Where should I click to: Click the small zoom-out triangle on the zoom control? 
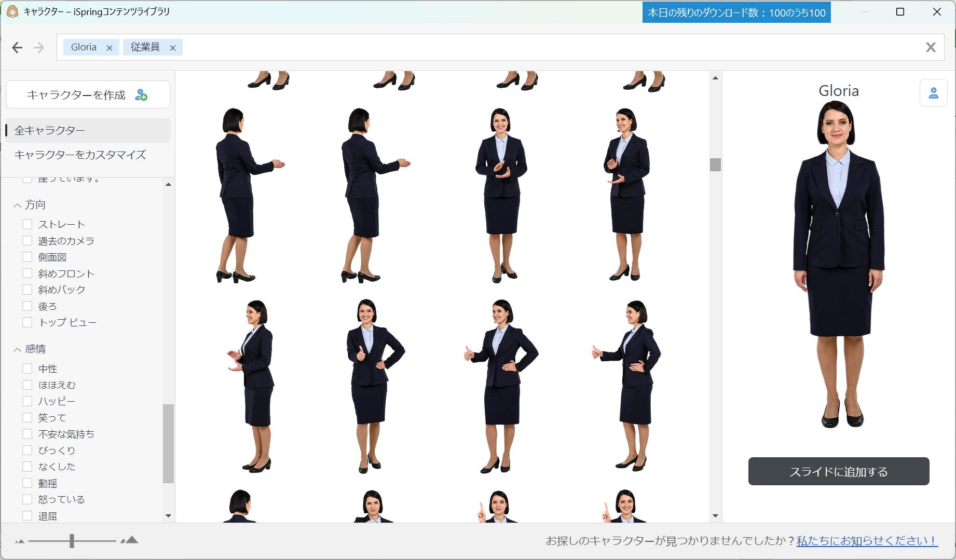[21, 541]
